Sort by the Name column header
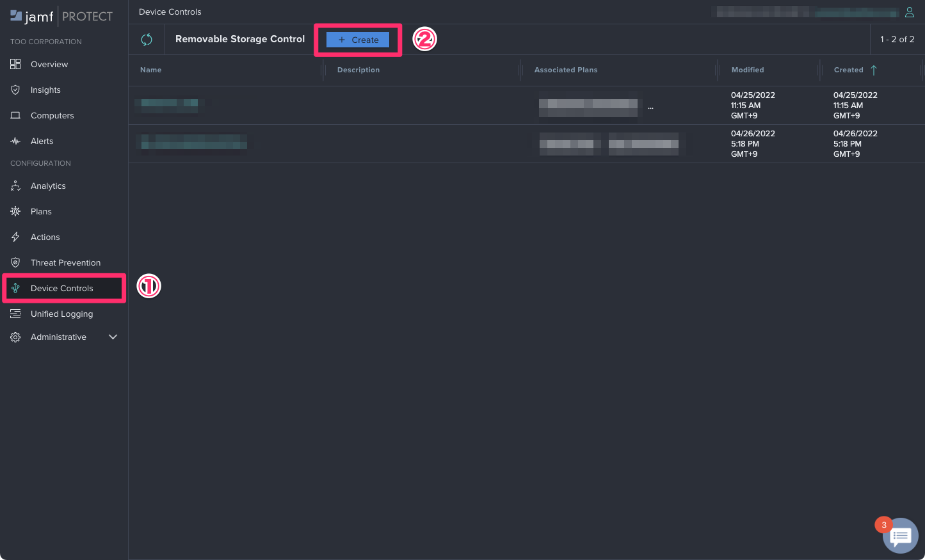This screenshot has width=925, height=560. [151, 70]
